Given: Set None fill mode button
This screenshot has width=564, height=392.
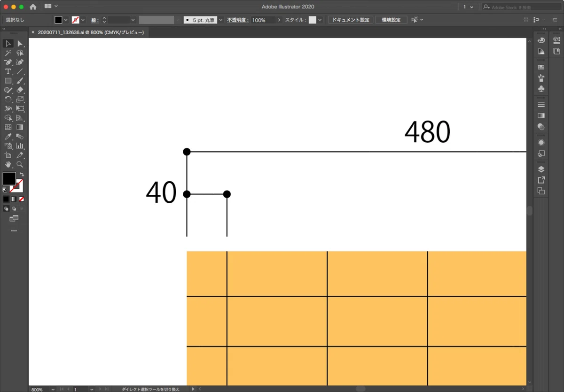Looking at the screenshot, I should pyautogui.click(x=21, y=199).
